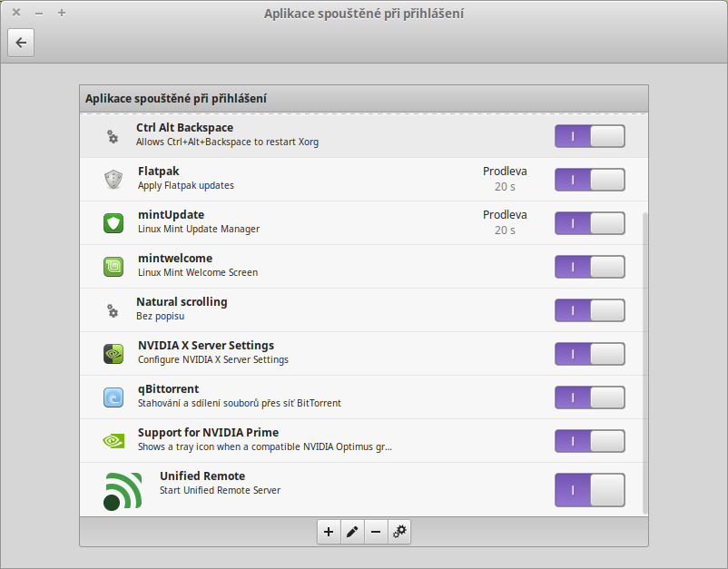
Task: Toggle the qBittorrent startup switch
Action: [590, 397]
